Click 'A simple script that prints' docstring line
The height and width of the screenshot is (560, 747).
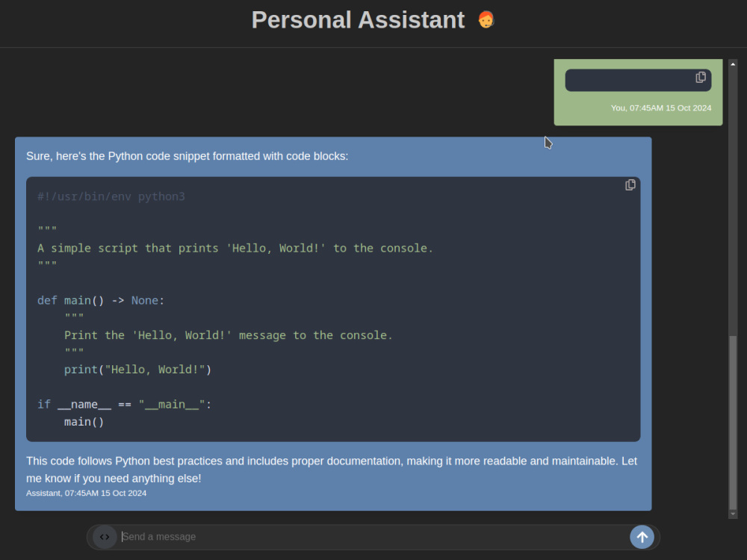click(235, 248)
